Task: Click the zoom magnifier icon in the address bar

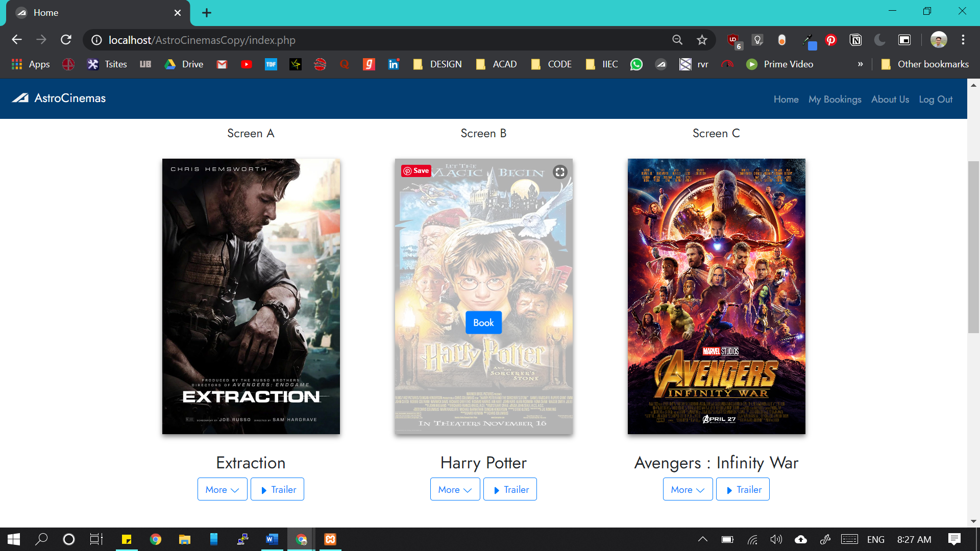Action: coord(677,40)
